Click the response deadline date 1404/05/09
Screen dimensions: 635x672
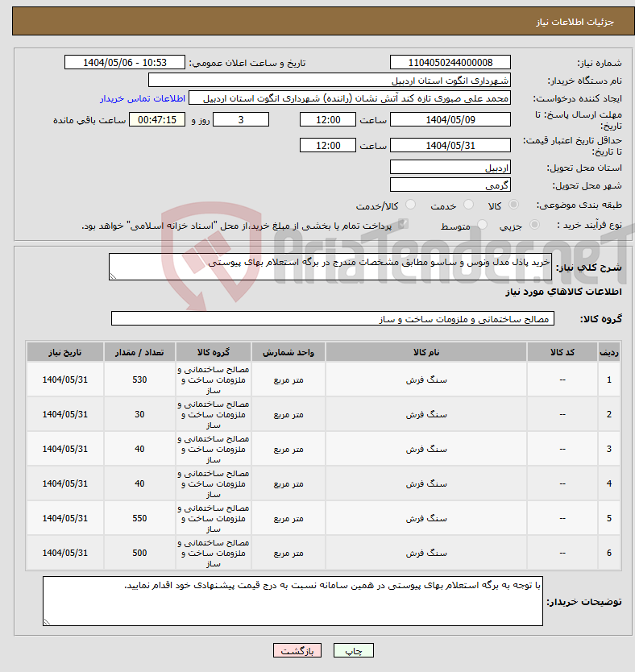(450, 119)
